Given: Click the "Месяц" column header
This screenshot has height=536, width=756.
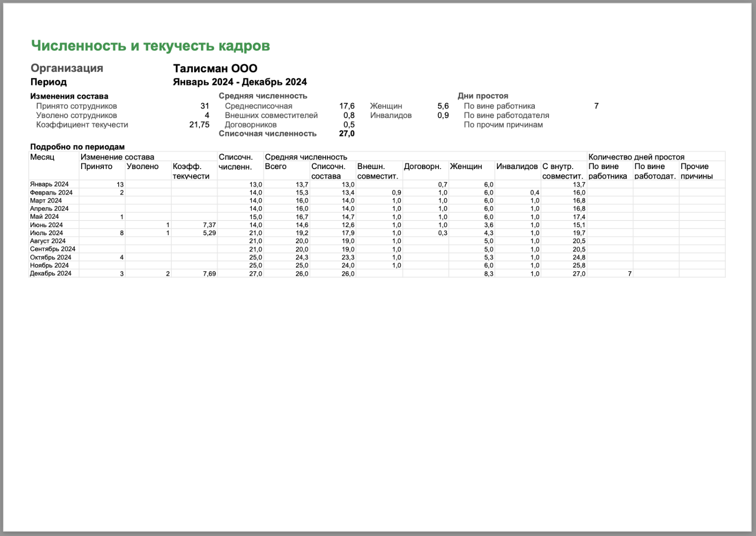Looking at the screenshot, I should pyautogui.click(x=43, y=157).
